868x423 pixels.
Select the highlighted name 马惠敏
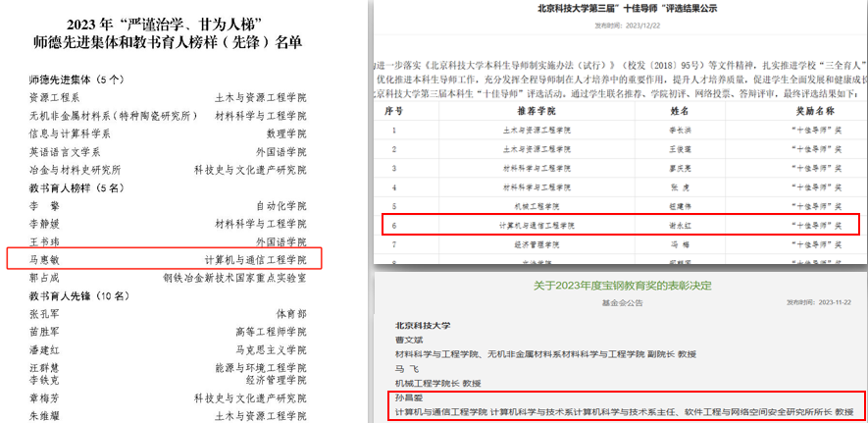(x=44, y=260)
